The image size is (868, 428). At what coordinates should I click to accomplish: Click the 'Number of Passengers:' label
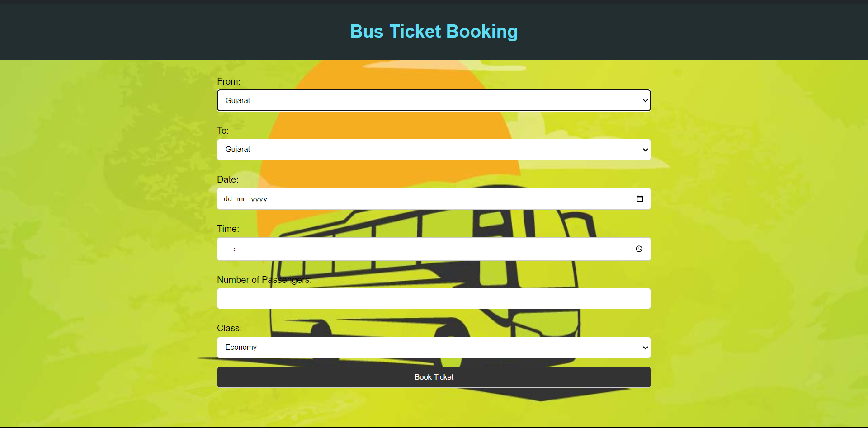tap(264, 280)
